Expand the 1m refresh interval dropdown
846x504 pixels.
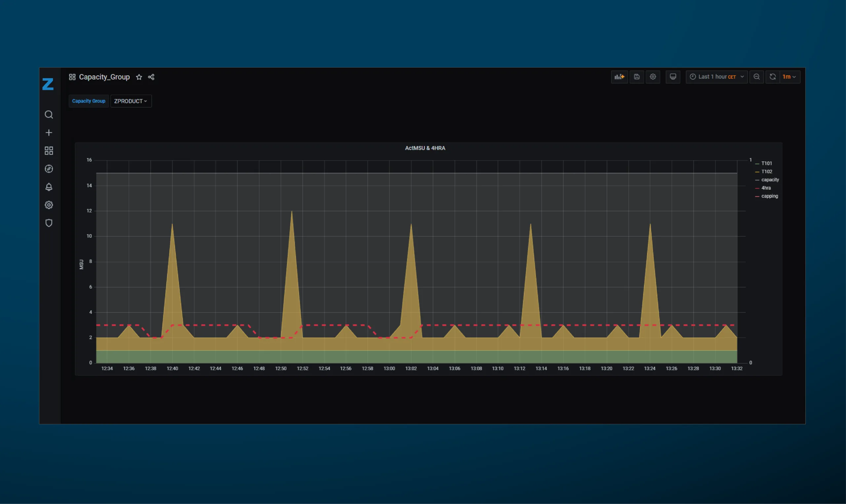click(x=789, y=77)
